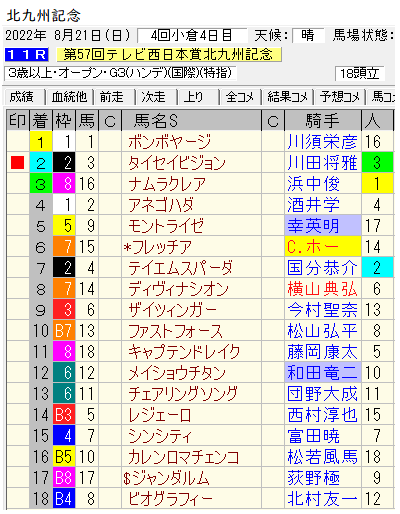Screen dimensions: 400x514
Task: Click jockey 国分恭介
Action: [x=322, y=268]
